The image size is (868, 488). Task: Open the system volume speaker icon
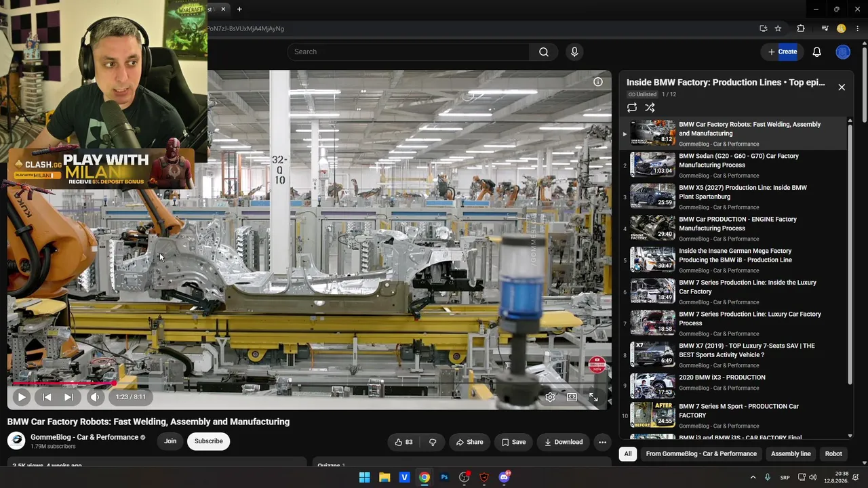click(813, 477)
